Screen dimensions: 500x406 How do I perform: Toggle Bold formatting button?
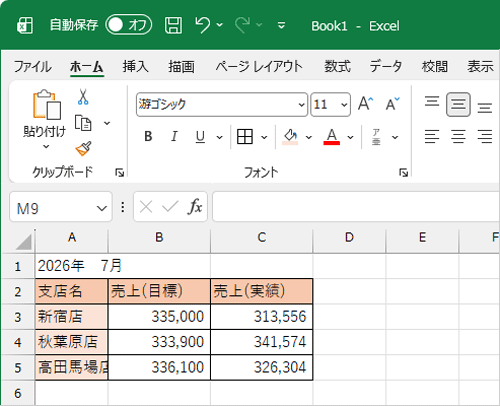point(148,136)
